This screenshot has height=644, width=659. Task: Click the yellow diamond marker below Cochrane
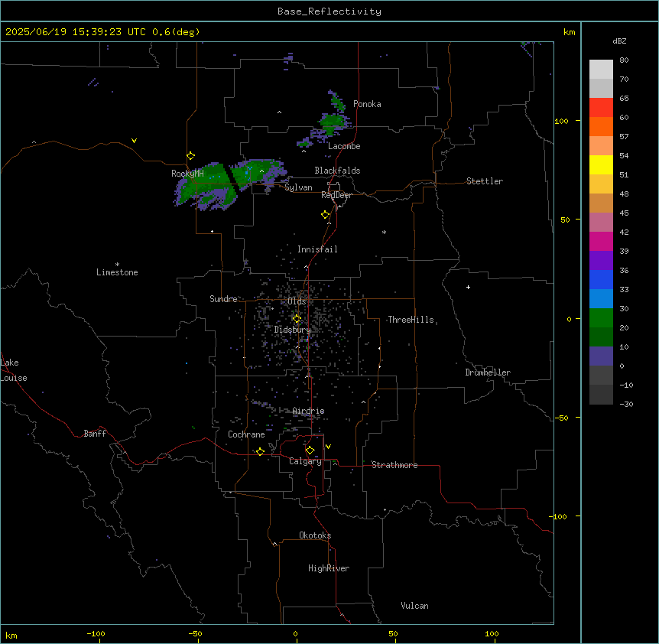[260, 451]
